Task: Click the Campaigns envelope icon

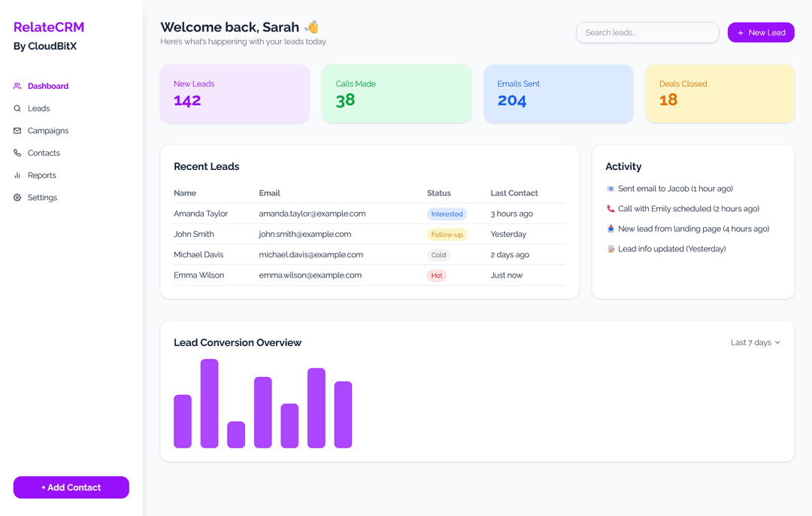Action: [17, 131]
